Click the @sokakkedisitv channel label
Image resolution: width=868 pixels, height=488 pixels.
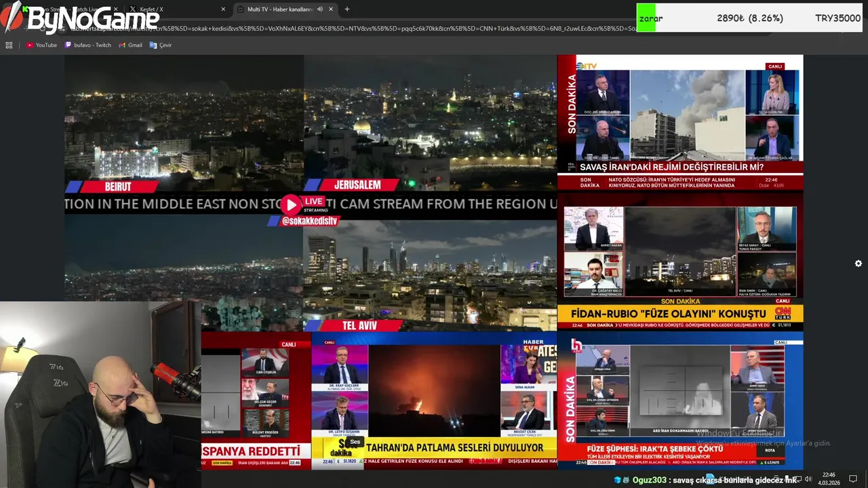pyautogui.click(x=309, y=221)
